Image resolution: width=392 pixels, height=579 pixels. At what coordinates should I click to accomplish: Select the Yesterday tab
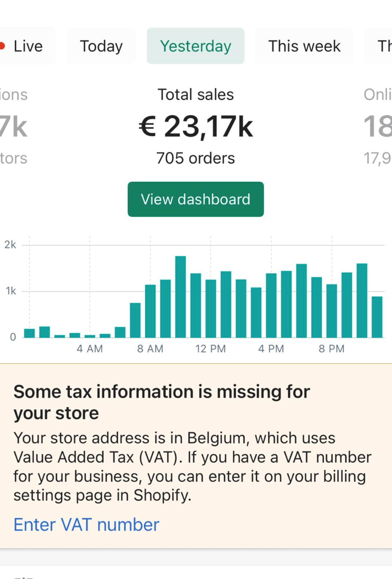(196, 46)
